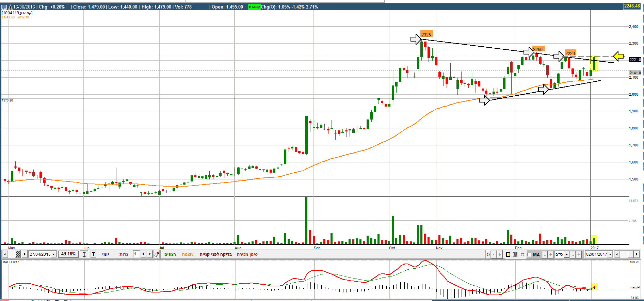Click the left chart scrollbar thumb
The height and width of the screenshot is (301, 644).
18,254
